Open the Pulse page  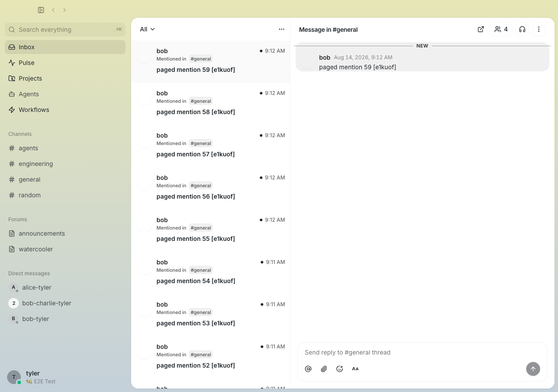(65, 63)
